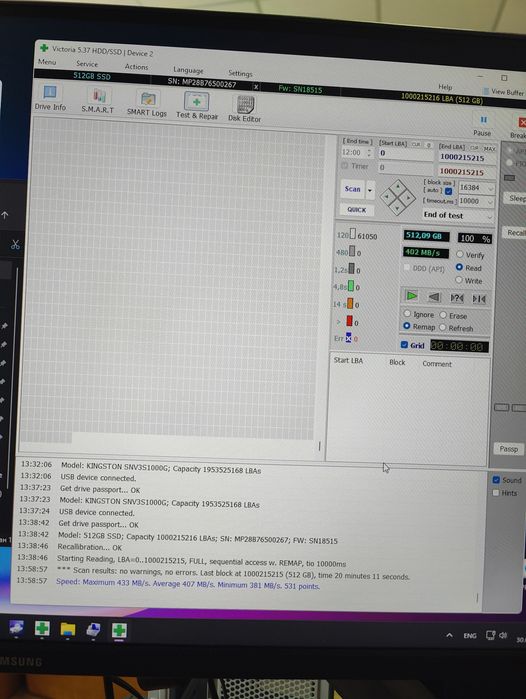Click the Victoria app title icon
526x699 pixels.
click(x=44, y=47)
